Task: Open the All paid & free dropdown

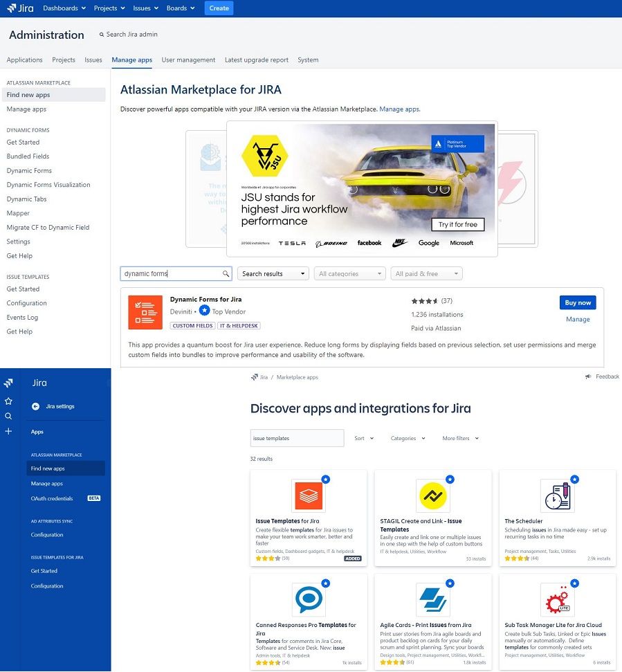Action: click(x=426, y=274)
